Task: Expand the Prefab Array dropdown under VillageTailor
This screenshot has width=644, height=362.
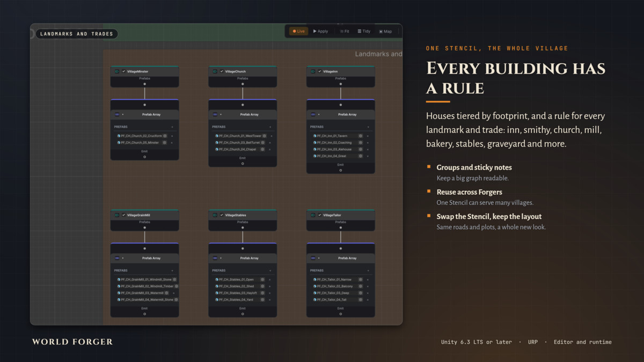Action: pos(319,258)
